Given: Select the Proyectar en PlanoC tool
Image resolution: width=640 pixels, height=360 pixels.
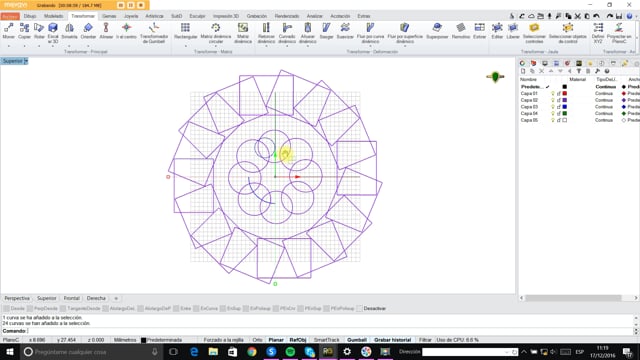Looking at the screenshot, I should click(x=619, y=33).
